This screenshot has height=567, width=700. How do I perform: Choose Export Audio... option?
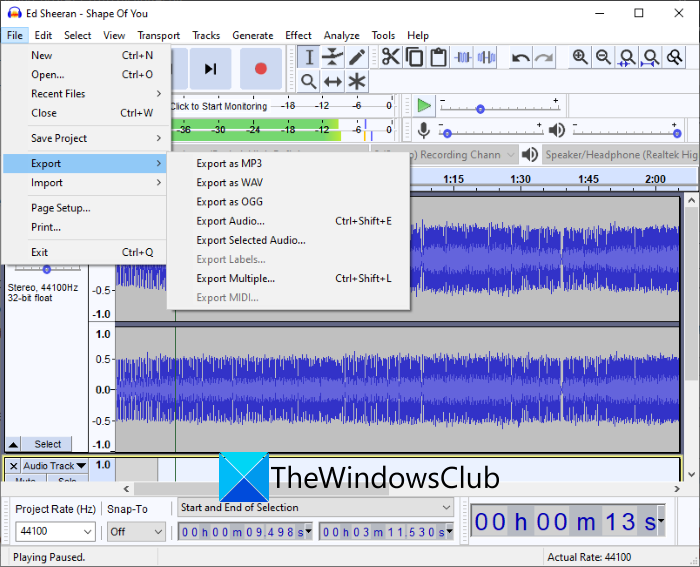point(288,221)
